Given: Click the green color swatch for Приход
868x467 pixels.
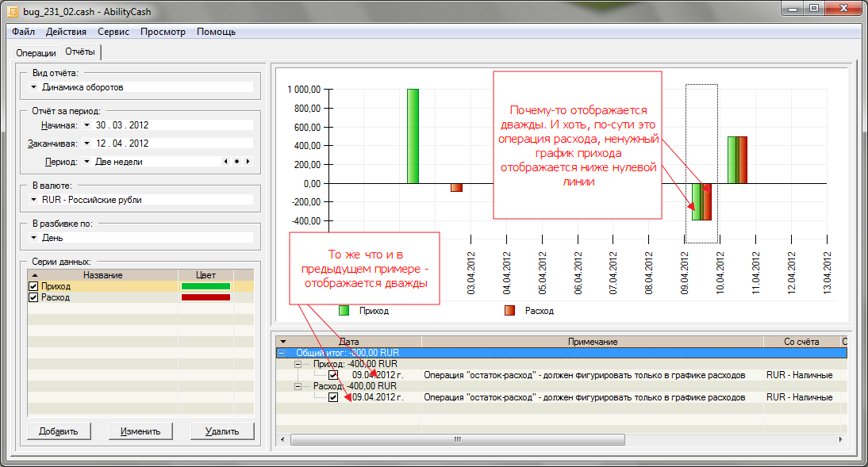Looking at the screenshot, I should [x=205, y=286].
